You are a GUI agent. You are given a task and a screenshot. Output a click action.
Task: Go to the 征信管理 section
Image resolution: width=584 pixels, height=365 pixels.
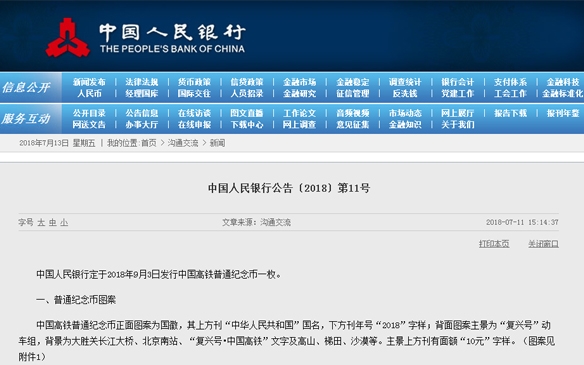352,93
